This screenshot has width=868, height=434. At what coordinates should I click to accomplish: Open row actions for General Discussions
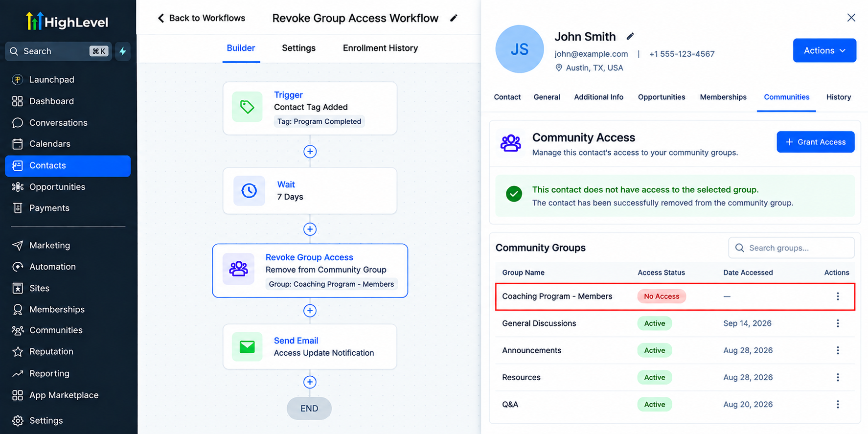[838, 323]
